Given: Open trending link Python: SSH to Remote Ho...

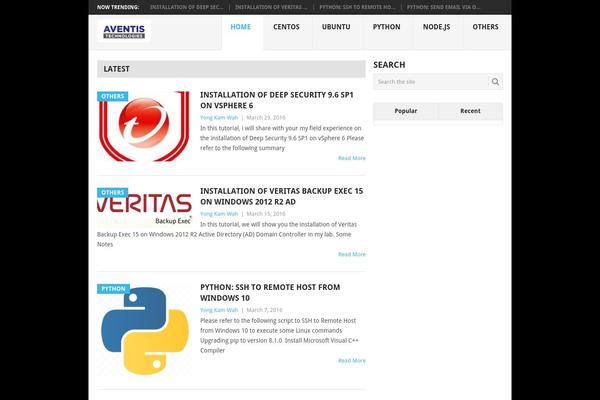Looking at the screenshot, I should [x=357, y=7].
